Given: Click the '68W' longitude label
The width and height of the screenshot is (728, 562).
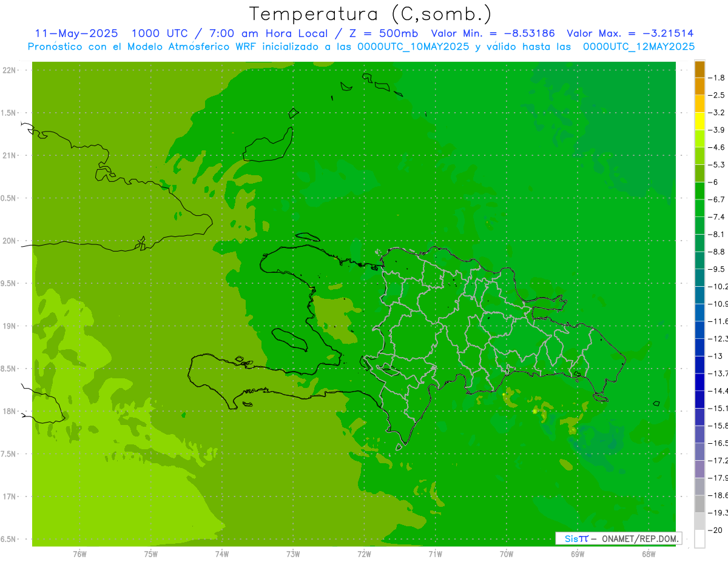Looking at the screenshot, I should (648, 554).
